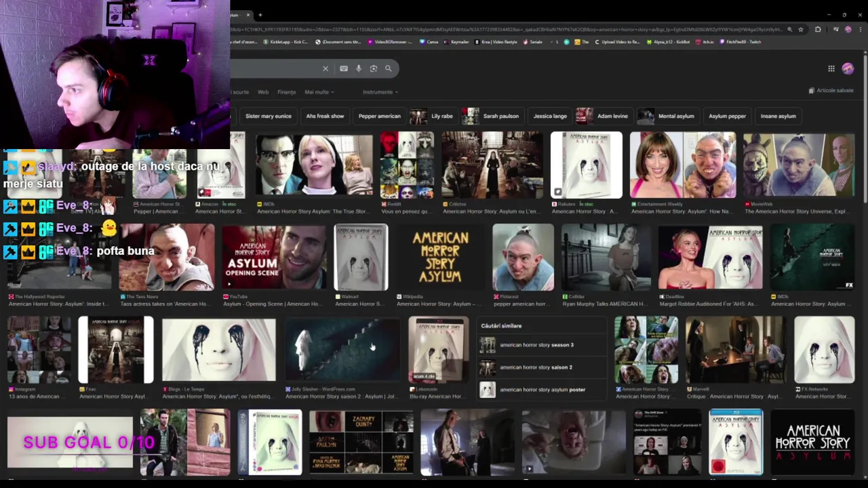Viewport: 868px width, 488px height.
Task: Select the Insane asylum filter chip
Action: tap(778, 116)
